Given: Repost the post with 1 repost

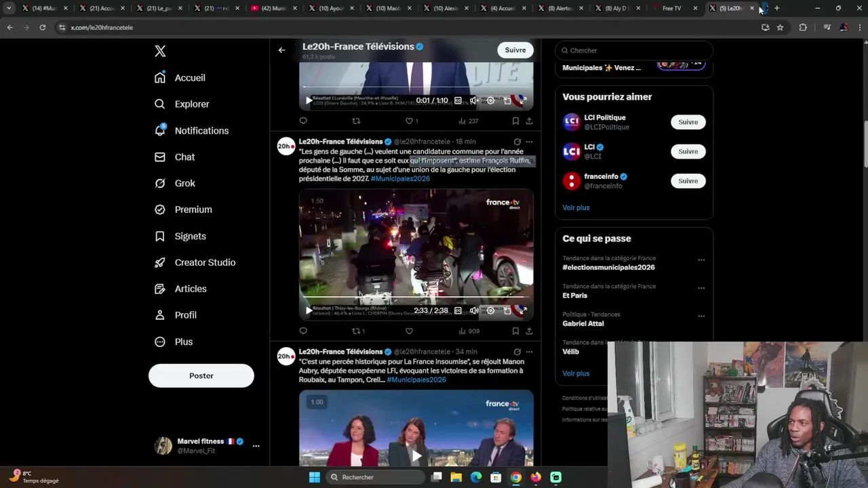Looking at the screenshot, I should point(358,331).
